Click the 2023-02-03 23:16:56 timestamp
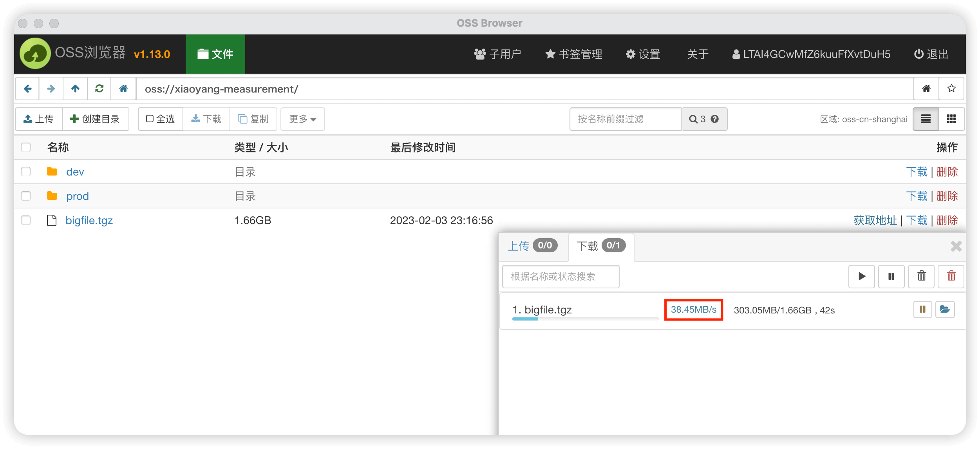Screen dimensions: 980x449 click(x=441, y=220)
